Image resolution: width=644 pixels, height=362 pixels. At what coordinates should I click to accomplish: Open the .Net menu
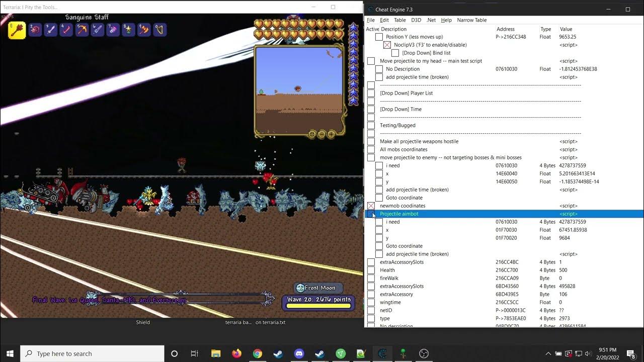point(431,20)
